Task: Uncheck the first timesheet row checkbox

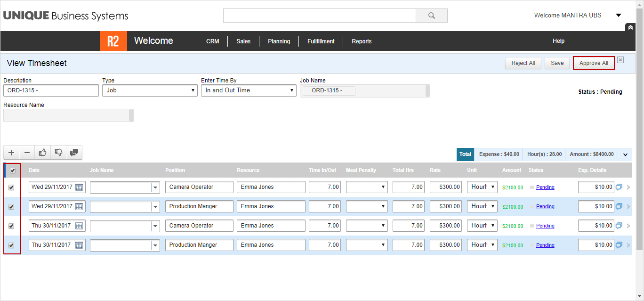Action: click(12, 187)
